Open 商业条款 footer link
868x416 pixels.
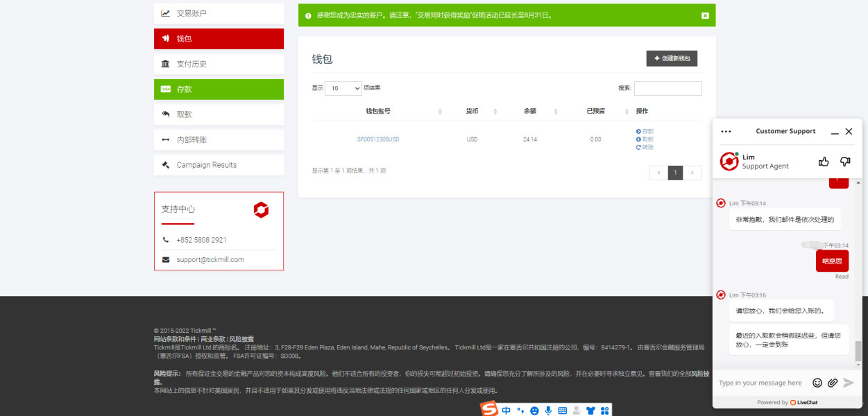coord(213,339)
